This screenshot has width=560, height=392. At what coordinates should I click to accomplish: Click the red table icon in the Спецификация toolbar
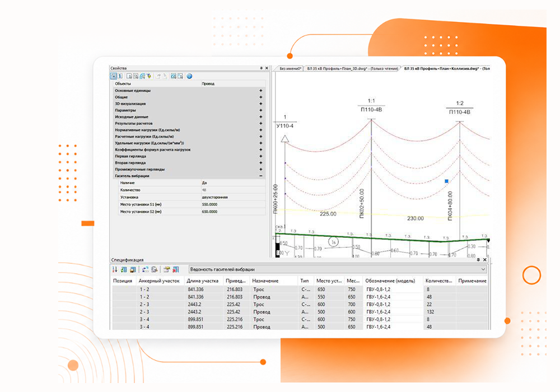[176, 269]
